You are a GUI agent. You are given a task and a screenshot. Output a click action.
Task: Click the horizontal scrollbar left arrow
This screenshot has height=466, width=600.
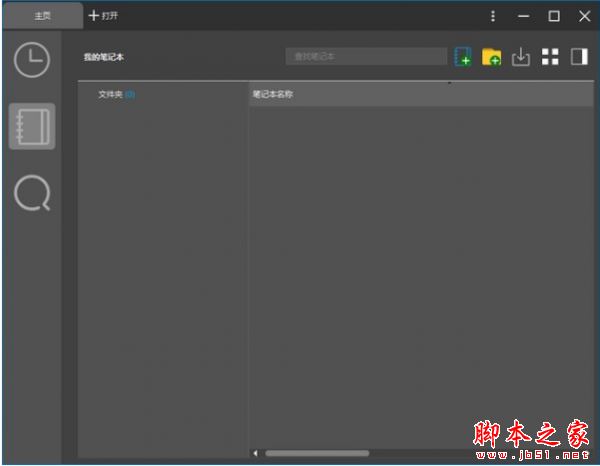tap(255, 453)
